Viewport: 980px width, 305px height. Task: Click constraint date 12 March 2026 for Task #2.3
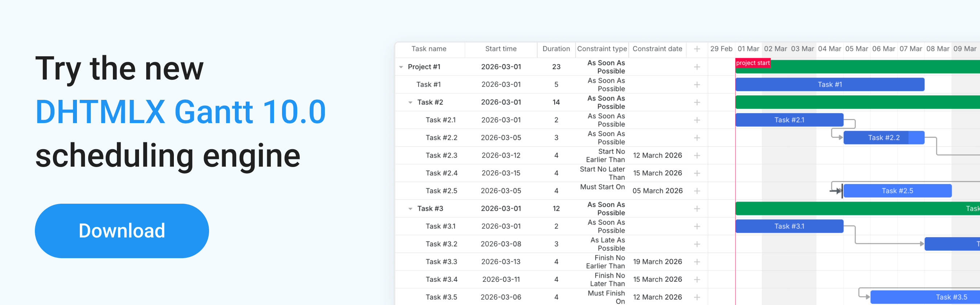pos(657,155)
